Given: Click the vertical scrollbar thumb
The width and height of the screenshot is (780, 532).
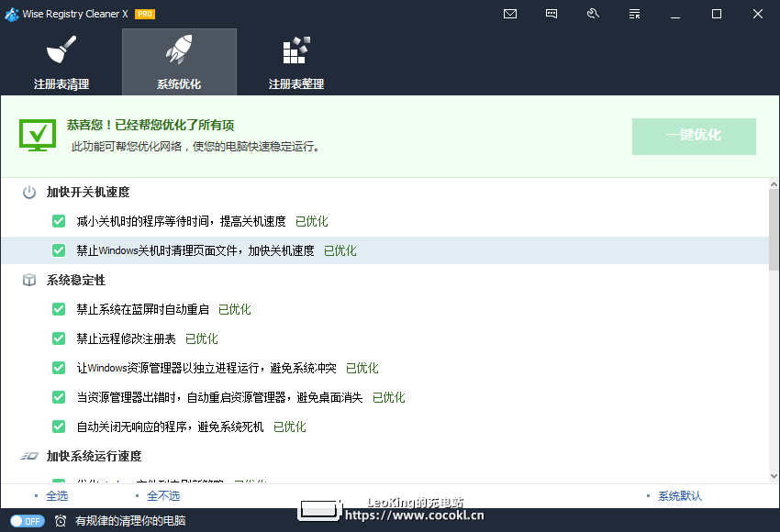Looking at the screenshot, I should [774, 229].
